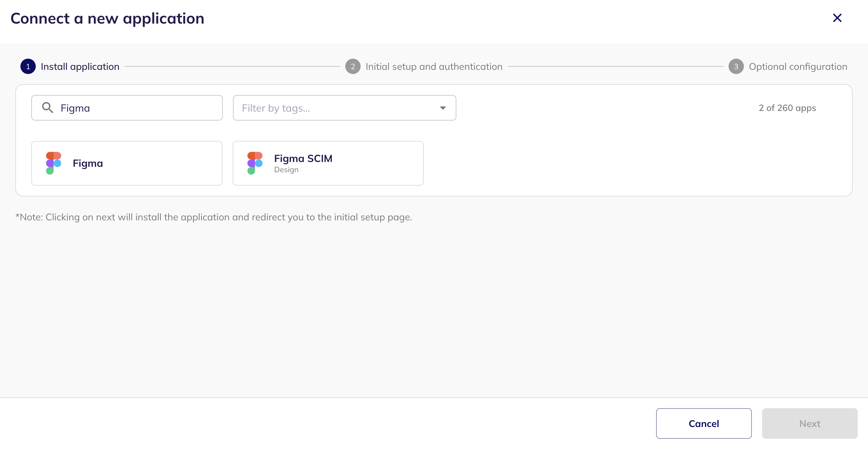Click the search magnifier icon

pyautogui.click(x=48, y=108)
